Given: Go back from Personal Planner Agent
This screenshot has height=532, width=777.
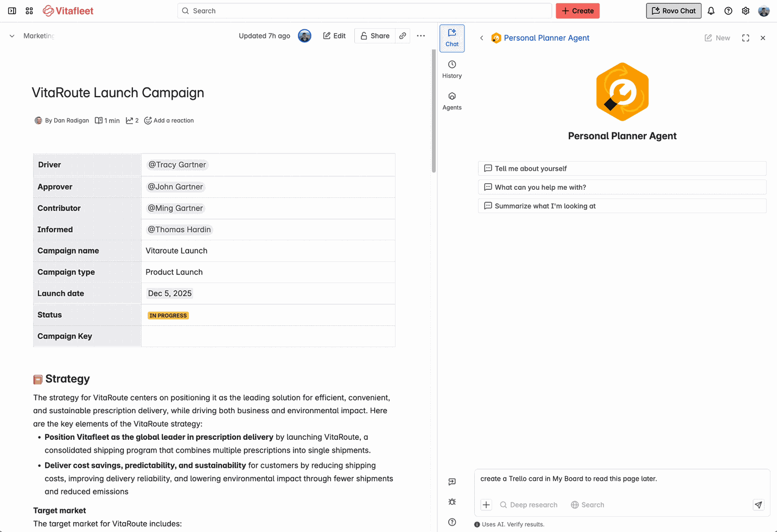Looking at the screenshot, I should [x=482, y=38].
